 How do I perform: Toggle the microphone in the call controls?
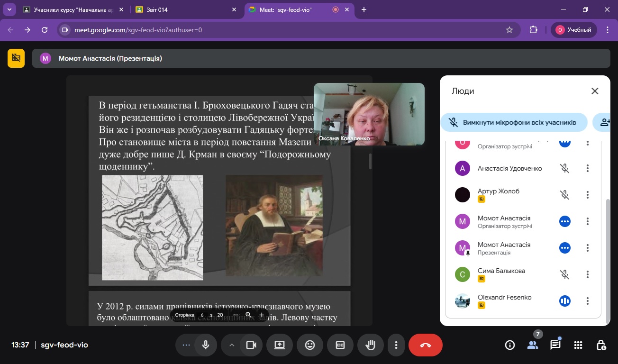tap(206, 345)
